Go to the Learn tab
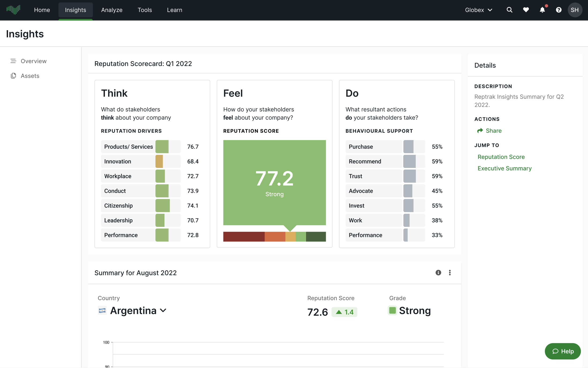 pos(174,10)
